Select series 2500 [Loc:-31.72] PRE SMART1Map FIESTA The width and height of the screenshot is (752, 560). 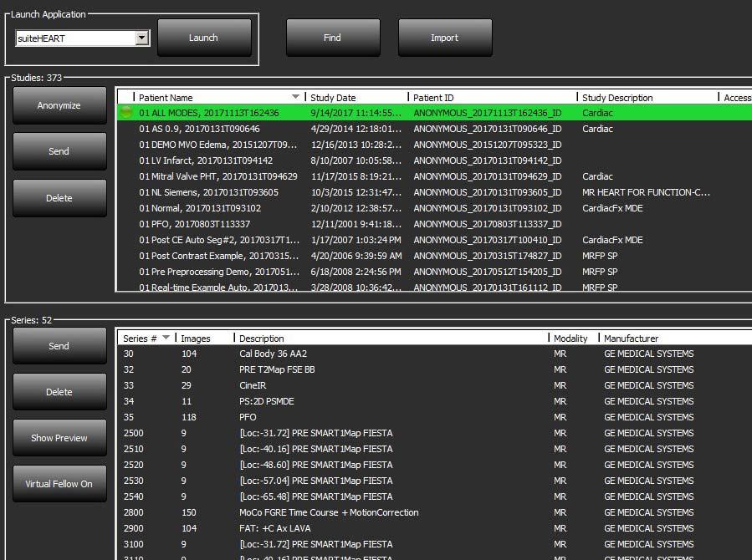point(434,433)
